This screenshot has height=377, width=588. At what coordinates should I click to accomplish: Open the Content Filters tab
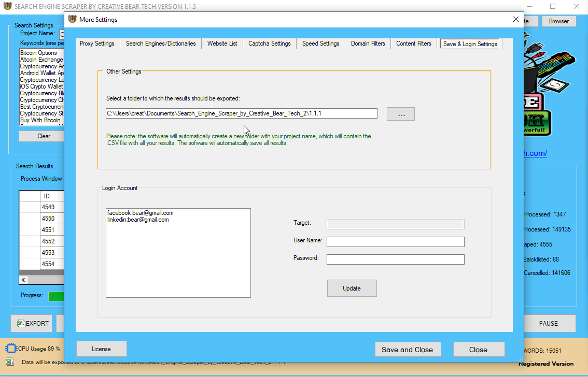413,44
